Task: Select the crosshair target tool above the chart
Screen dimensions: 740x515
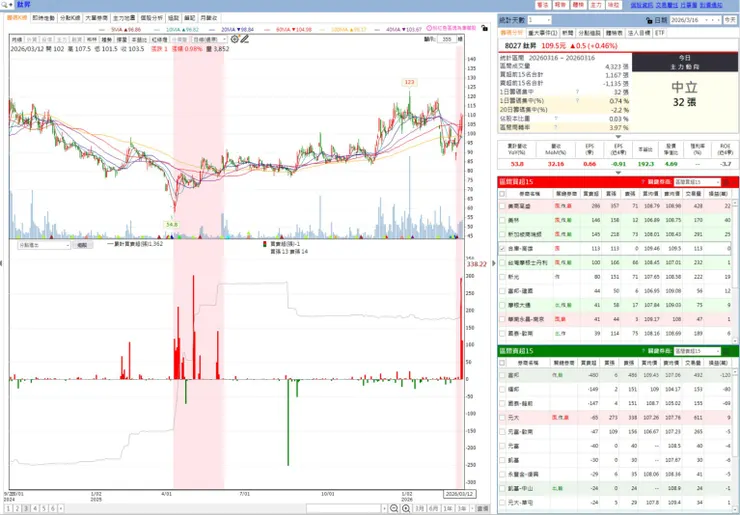Action: (x=235, y=39)
